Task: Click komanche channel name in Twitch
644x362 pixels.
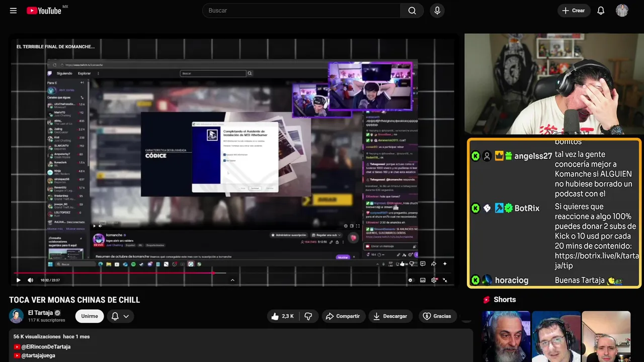Action: [115, 235]
